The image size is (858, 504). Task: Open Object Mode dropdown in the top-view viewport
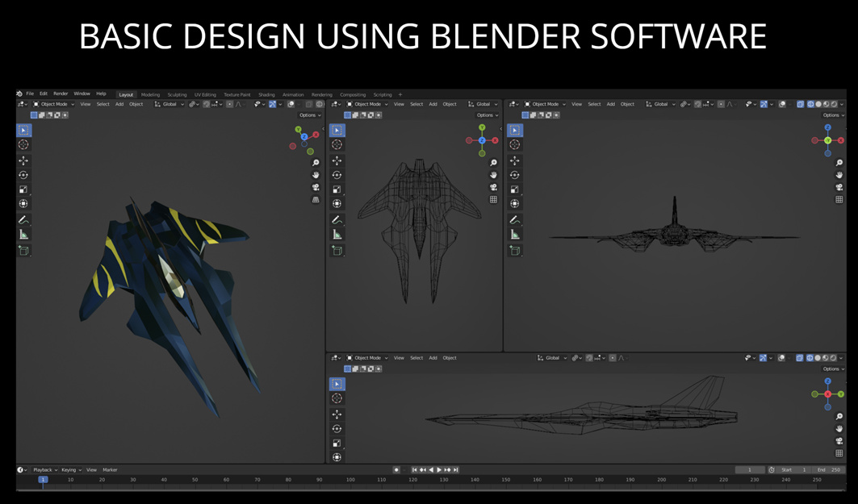point(367,104)
